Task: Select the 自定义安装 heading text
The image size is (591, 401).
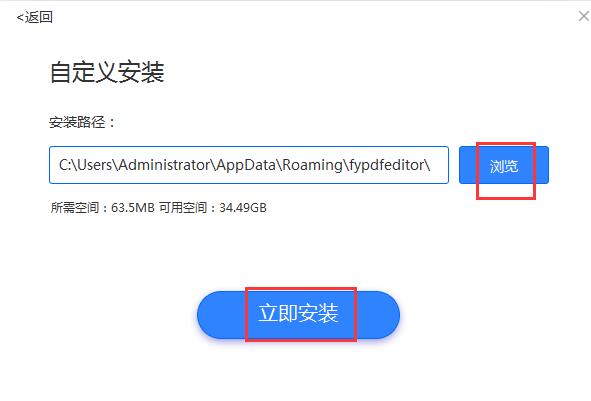Action: (x=107, y=72)
